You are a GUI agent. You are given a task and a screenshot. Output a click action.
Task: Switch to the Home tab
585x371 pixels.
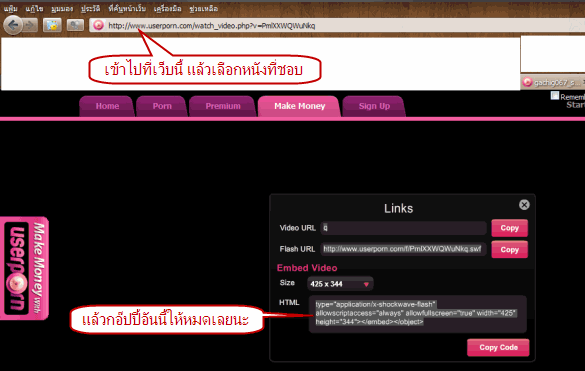click(107, 106)
